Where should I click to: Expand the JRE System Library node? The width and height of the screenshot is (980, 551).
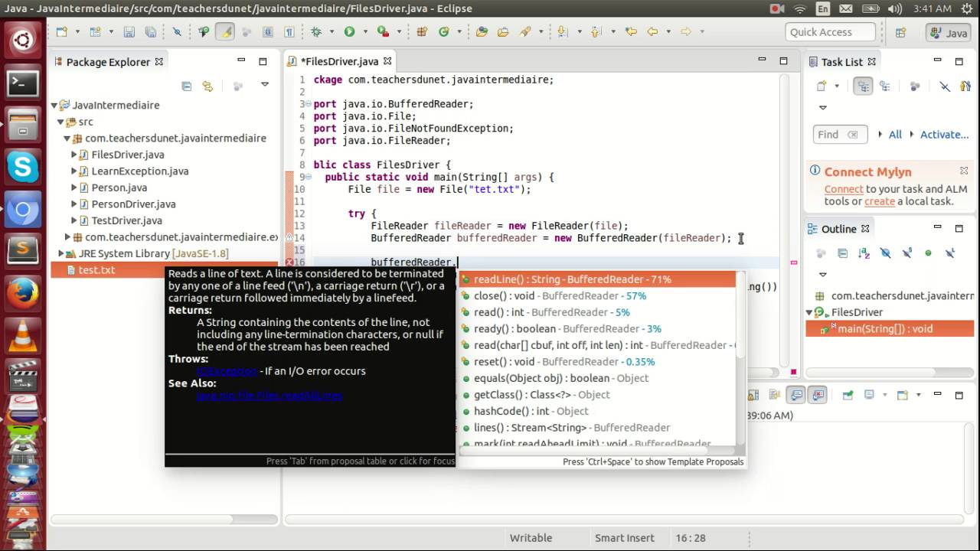pyautogui.click(x=61, y=253)
